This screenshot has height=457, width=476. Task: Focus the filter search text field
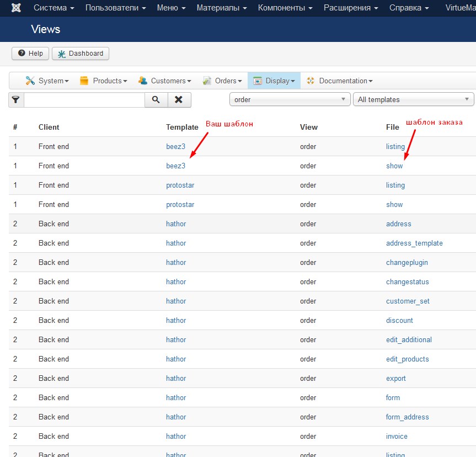84,100
